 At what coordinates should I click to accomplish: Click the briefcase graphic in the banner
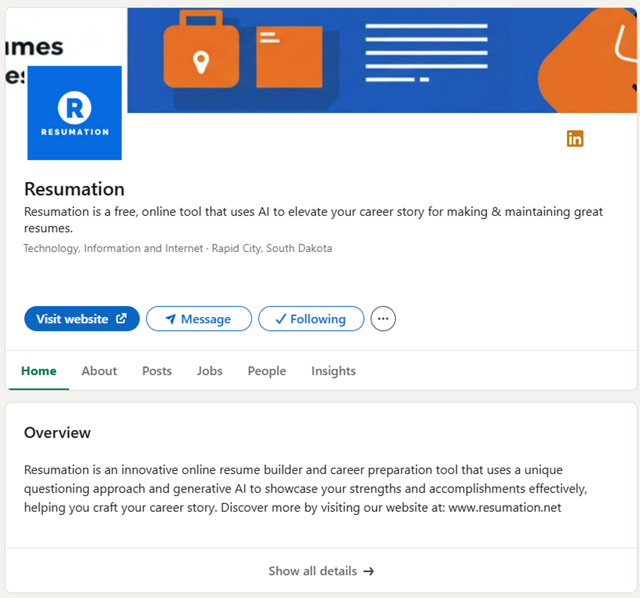point(201,49)
